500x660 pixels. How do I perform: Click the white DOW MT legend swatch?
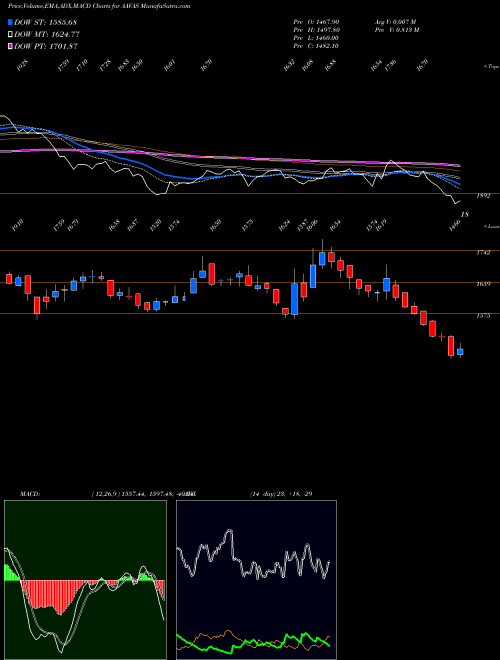[11, 34]
